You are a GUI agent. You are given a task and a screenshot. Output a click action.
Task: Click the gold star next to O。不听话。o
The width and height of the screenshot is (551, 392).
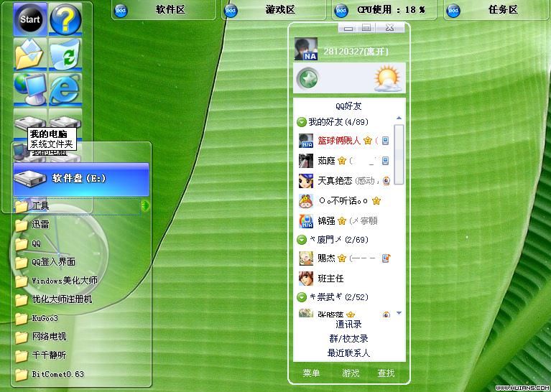click(376, 201)
